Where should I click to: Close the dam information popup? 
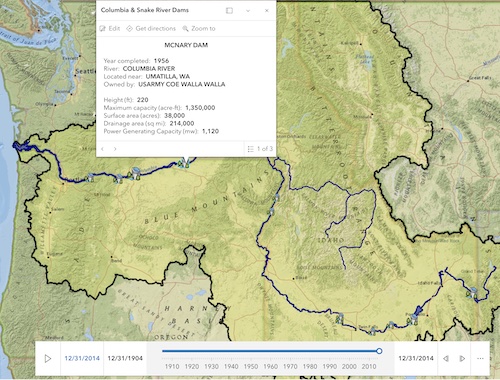pyautogui.click(x=267, y=11)
